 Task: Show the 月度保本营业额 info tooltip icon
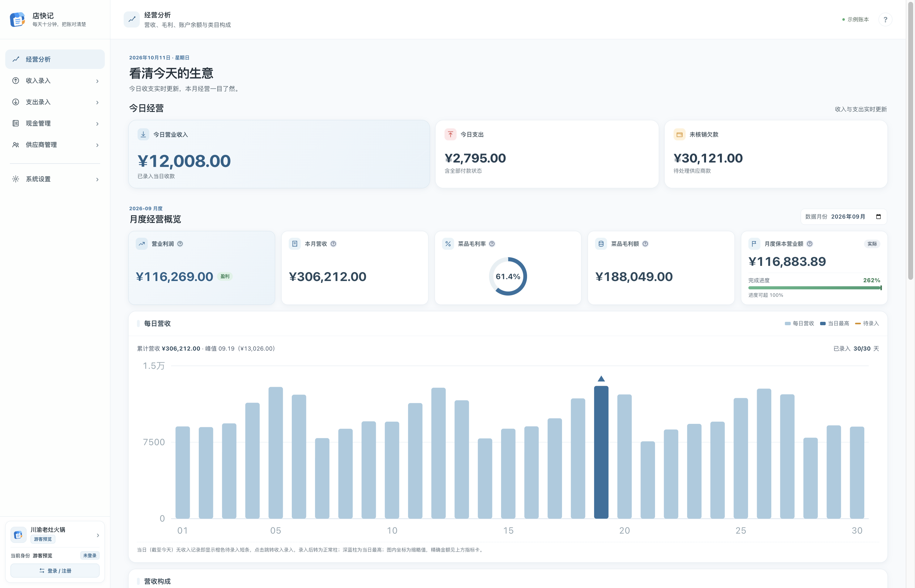tap(810, 244)
